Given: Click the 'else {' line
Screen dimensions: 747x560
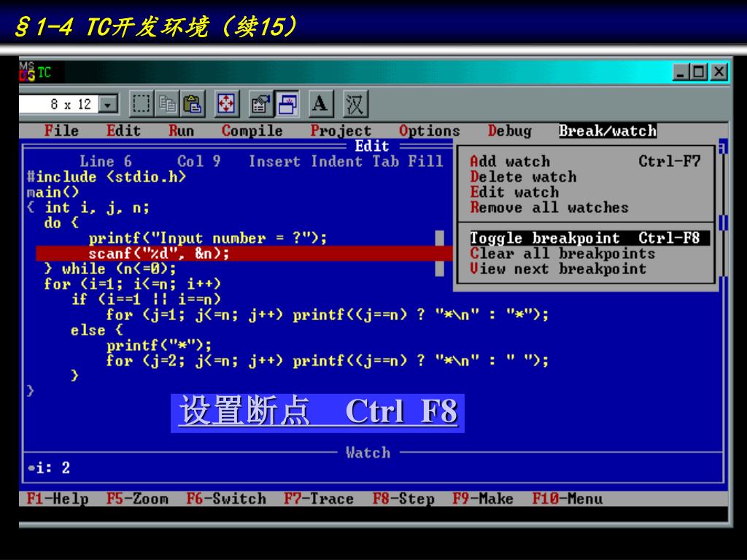Looking at the screenshot, I should pos(97,330).
